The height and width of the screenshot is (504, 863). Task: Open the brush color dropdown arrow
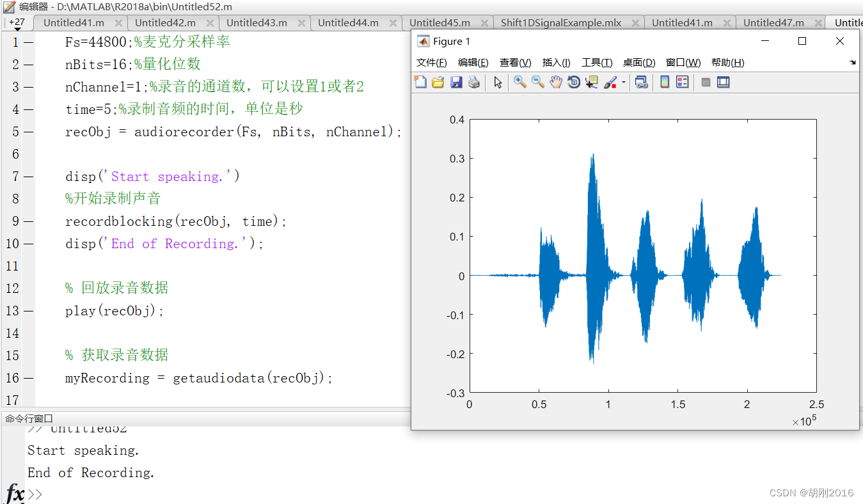(624, 82)
